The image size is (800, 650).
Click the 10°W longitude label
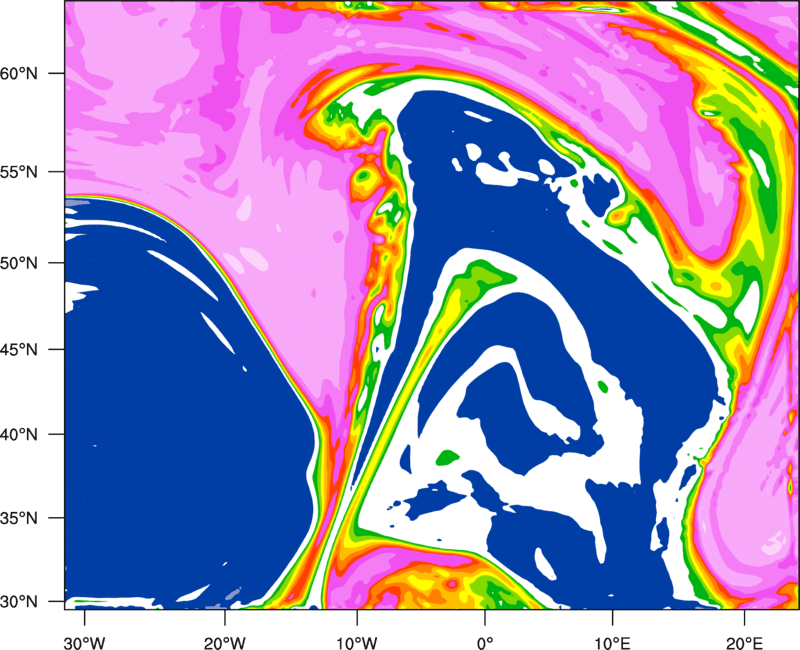357,643
